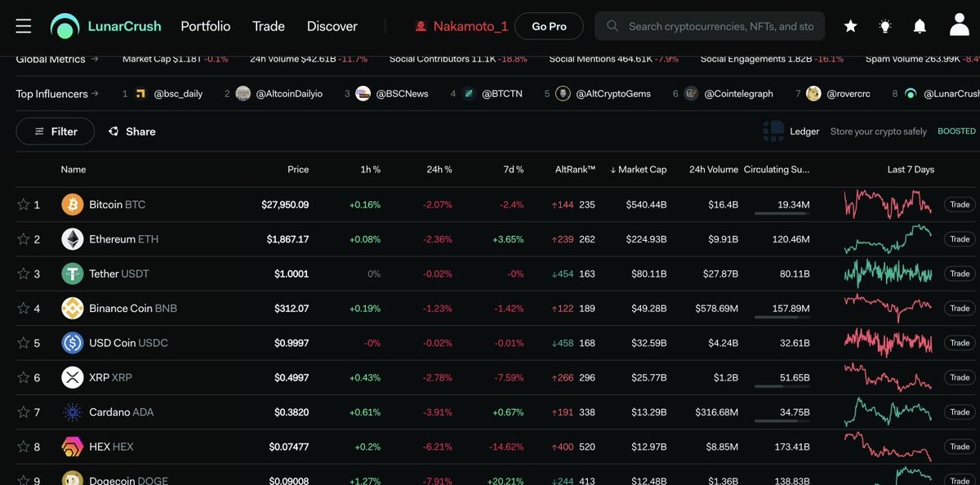This screenshot has height=485, width=980.
Task: Click Cardano circulating supply bar
Action: [x=782, y=420]
